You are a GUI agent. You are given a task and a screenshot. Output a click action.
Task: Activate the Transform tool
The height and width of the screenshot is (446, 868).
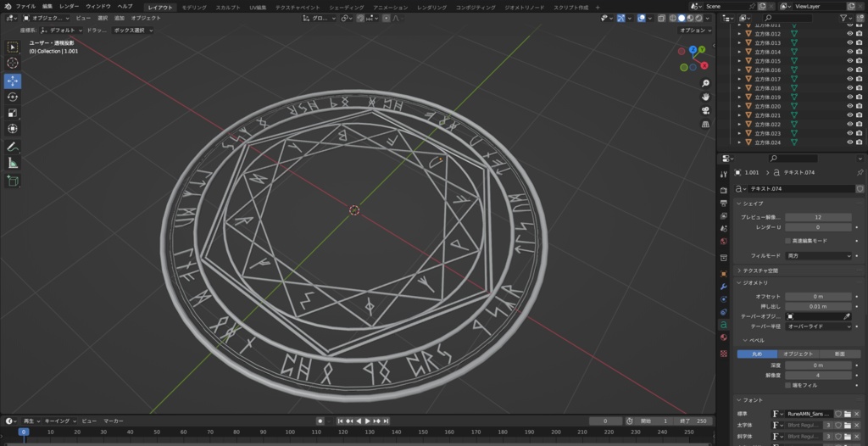(12, 129)
